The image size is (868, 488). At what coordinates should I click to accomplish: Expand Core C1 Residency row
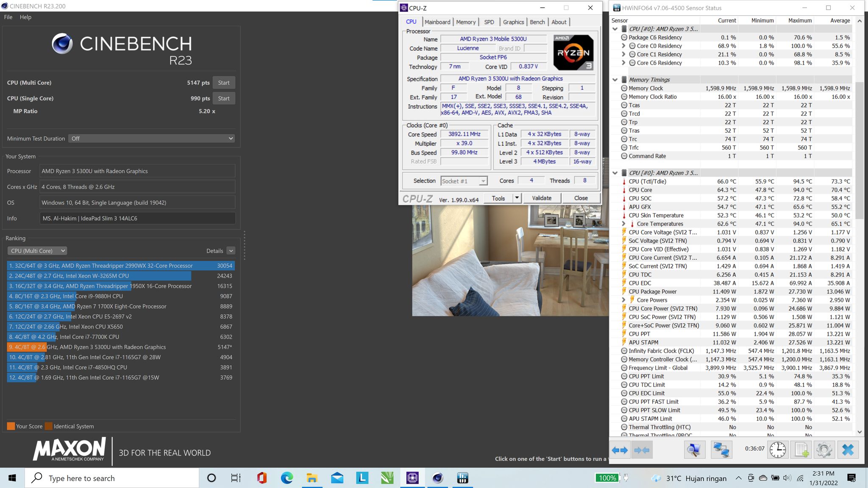tap(623, 54)
